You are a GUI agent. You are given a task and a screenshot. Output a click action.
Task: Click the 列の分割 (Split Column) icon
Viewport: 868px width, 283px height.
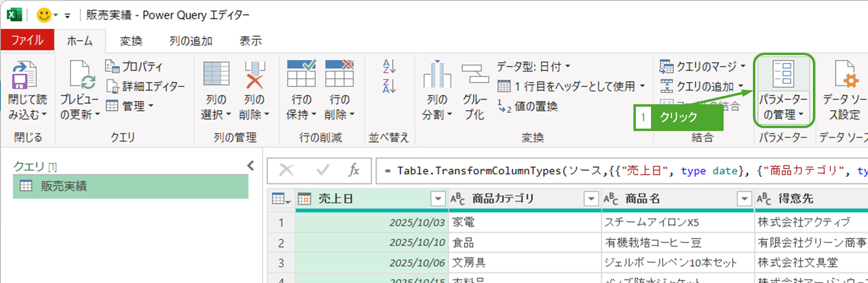437,75
